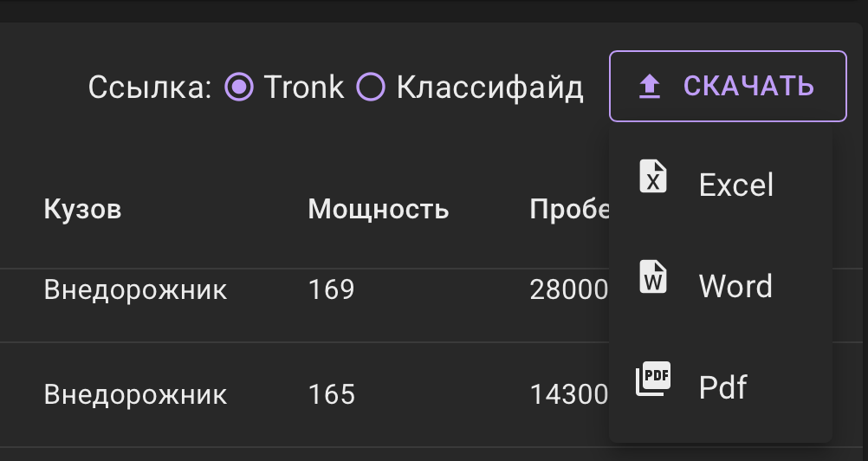Click the upload arrow icon on Скачать
The width and height of the screenshot is (868, 461).
(x=650, y=86)
